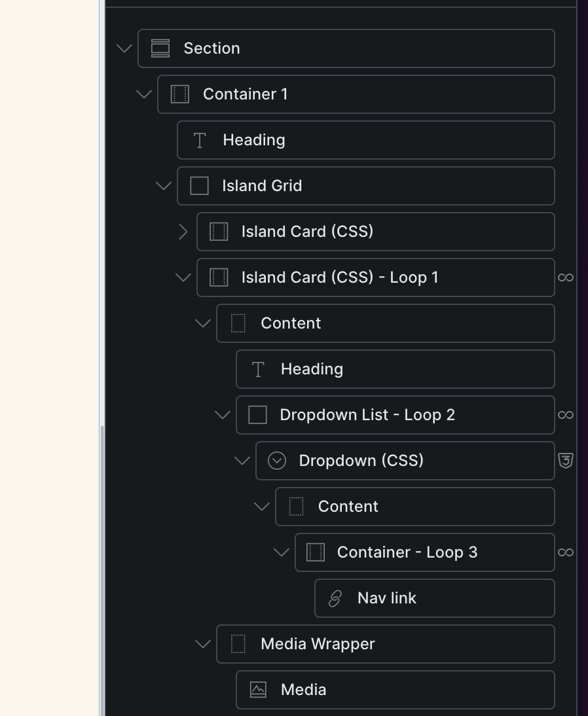Screen dimensions: 588x716
Task: Collapse the Island Grid node
Action: pyautogui.click(x=163, y=186)
